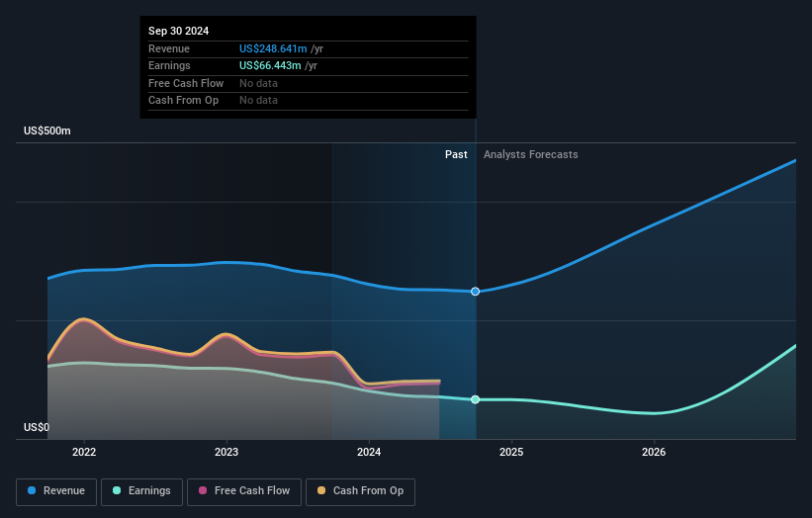Image resolution: width=812 pixels, height=518 pixels.
Task: Click the US$500m y-axis label
Action: 47,130
